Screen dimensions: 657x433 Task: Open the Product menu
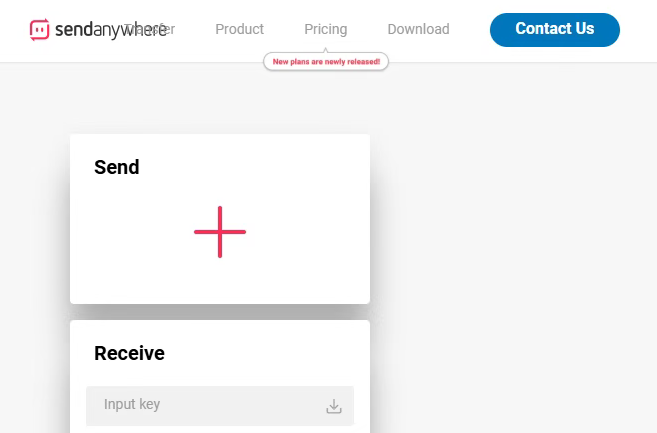click(x=240, y=30)
